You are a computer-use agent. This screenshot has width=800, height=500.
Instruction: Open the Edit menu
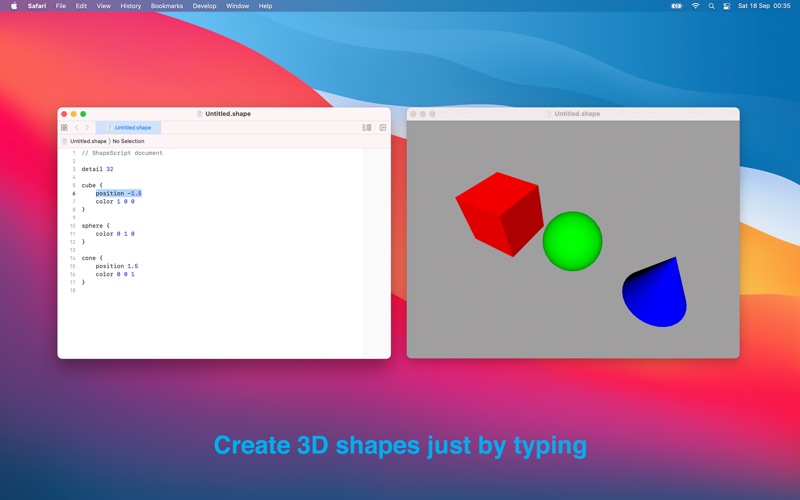(x=81, y=6)
